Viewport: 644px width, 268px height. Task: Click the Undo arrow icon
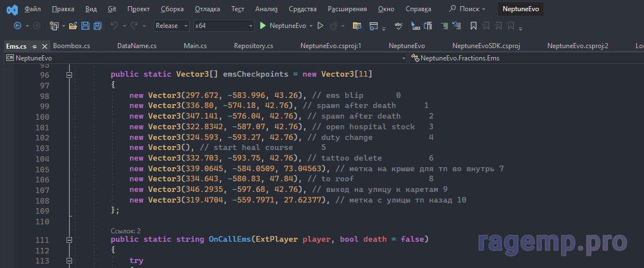point(115,26)
